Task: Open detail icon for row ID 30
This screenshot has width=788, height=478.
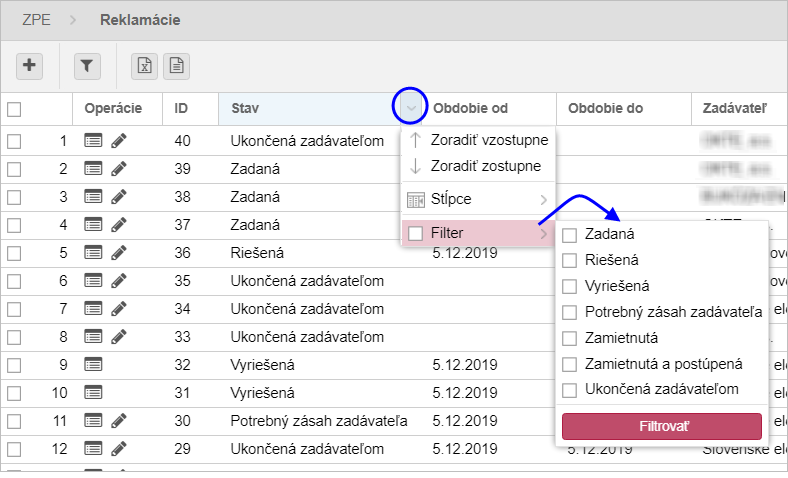Action: (x=93, y=421)
